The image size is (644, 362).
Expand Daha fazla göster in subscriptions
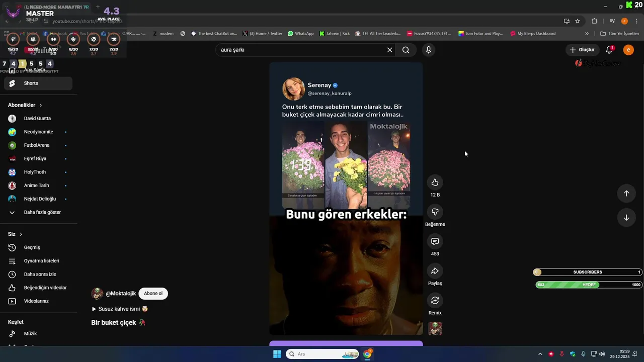point(38,212)
